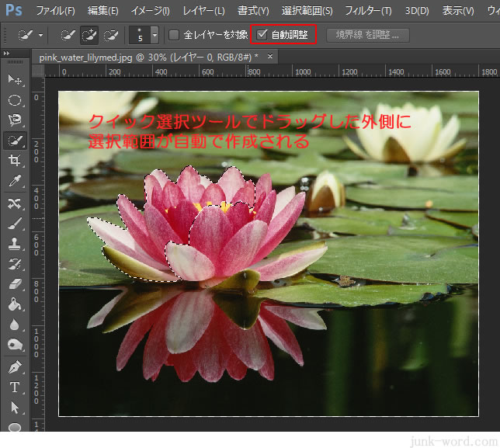Open the brush size picker dropdown
The width and height of the screenshot is (500, 448).
pos(155,35)
